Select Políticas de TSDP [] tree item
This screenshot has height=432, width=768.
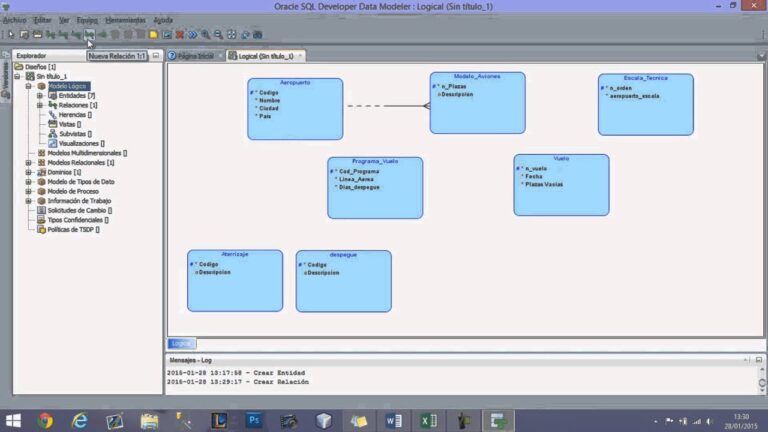point(73,230)
